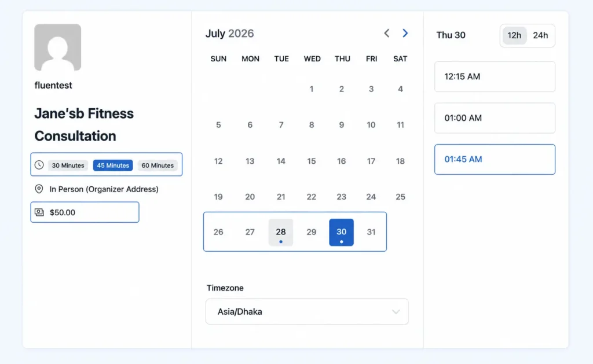The image size is (593, 364).
Task: Click date 8 in July
Action: [x=311, y=125]
